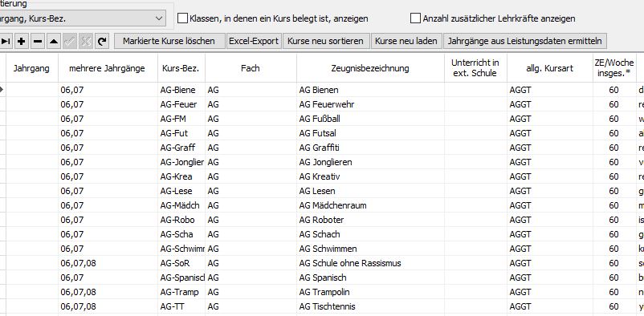Click 'Markierte Kurse löschen' button

tap(169, 41)
